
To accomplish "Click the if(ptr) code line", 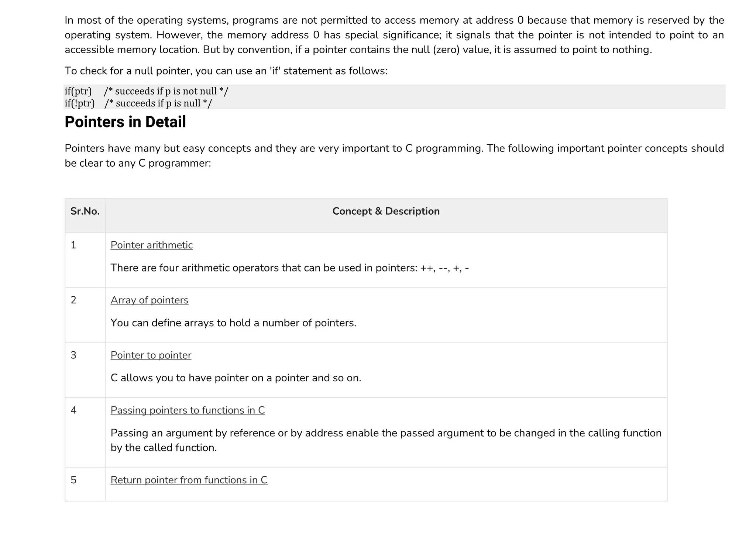I will coord(146,91).
